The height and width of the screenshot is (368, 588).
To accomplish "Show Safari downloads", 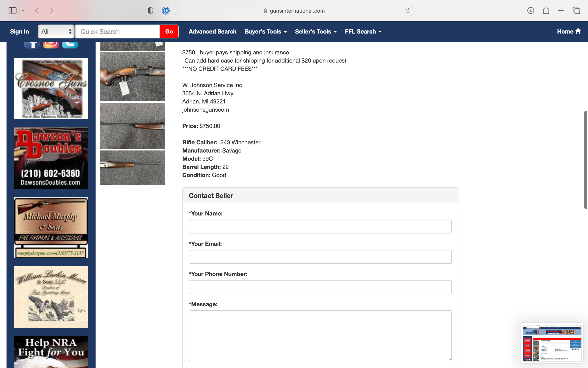I will point(531,10).
